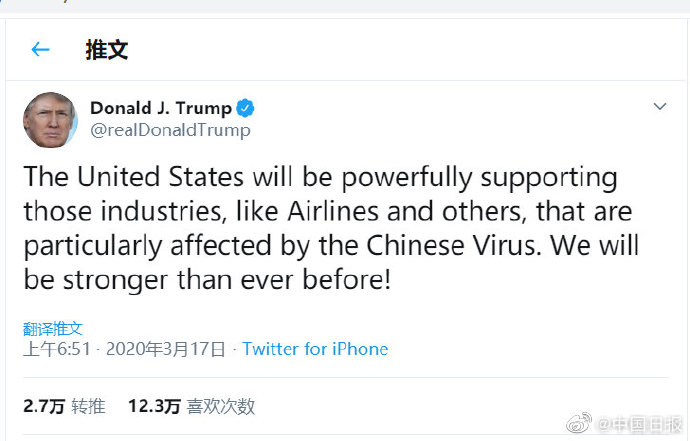Click the 转推 label beside 2.7万
The width and height of the screenshot is (690, 441).
click(88, 406)
